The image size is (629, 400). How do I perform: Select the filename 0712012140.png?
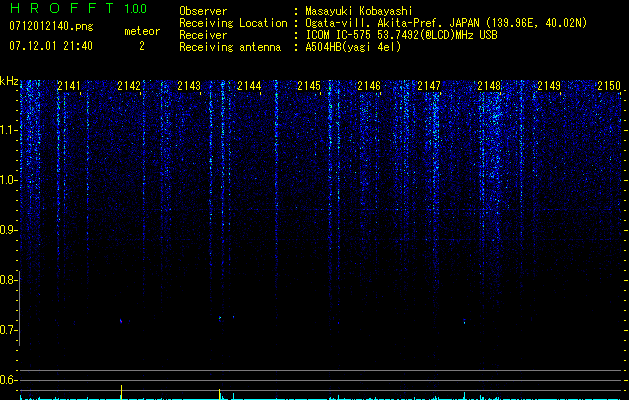pyautogui.click(x=51, y=26)
